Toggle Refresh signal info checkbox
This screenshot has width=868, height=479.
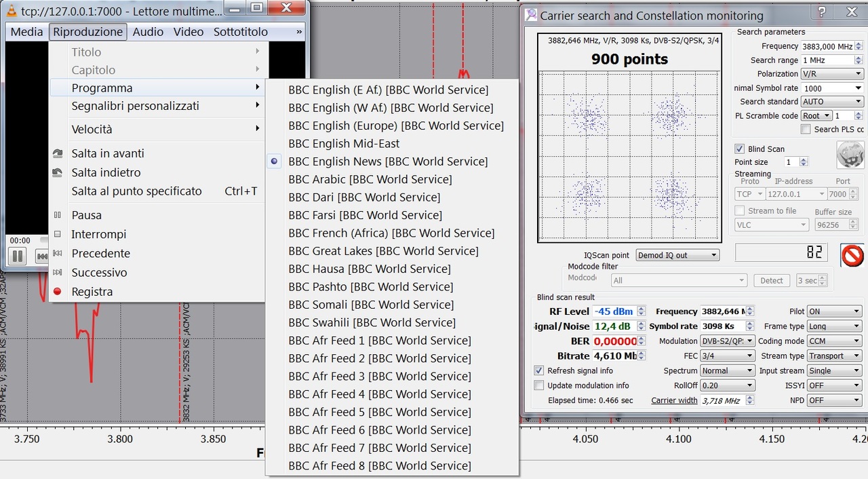[x=539, y=370]
